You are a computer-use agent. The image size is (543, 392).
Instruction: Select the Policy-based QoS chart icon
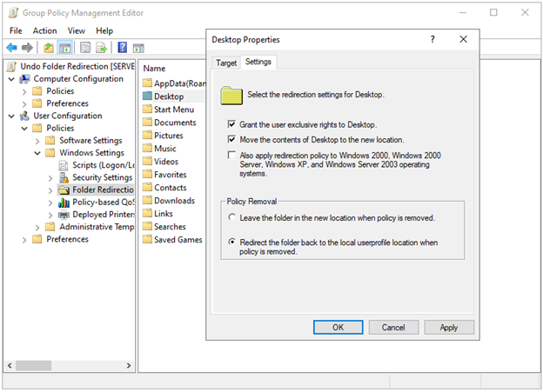pos(64,202)
